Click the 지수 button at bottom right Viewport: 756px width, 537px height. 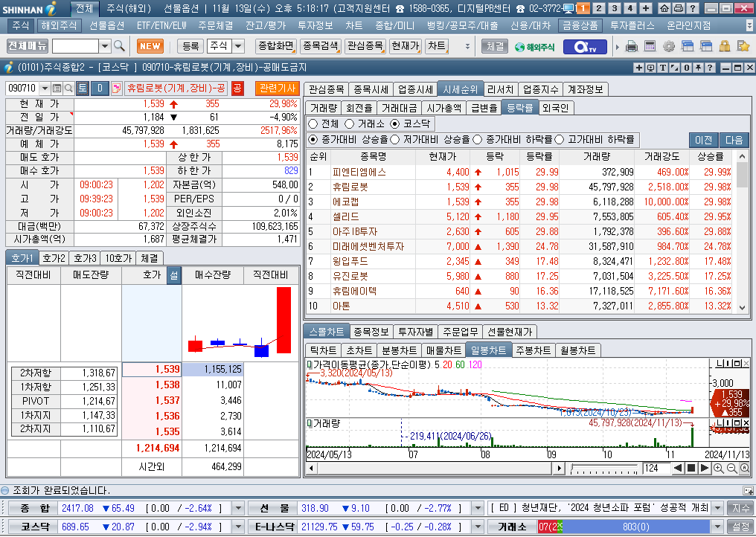tap(740, 508)
